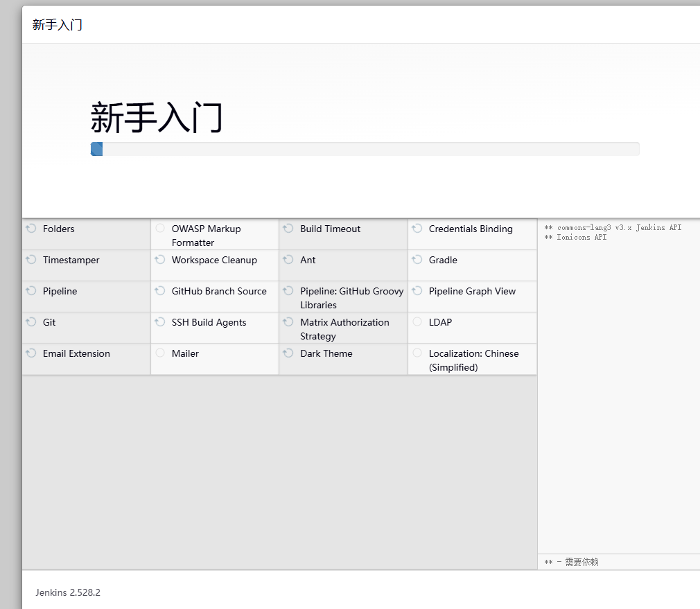Select the SSH Build Agents plugin name
Viewport: 700px width, 609px height.
(x=209, y=323)
